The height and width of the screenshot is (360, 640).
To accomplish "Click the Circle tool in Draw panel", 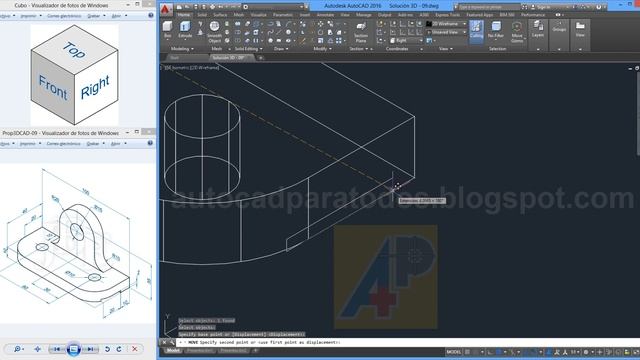I will (289, 32).
